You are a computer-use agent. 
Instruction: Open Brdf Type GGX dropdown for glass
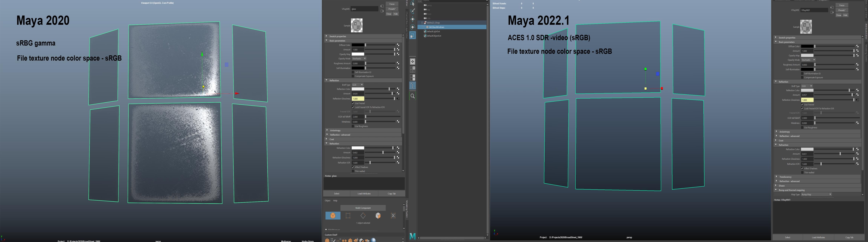coord(358,85)
